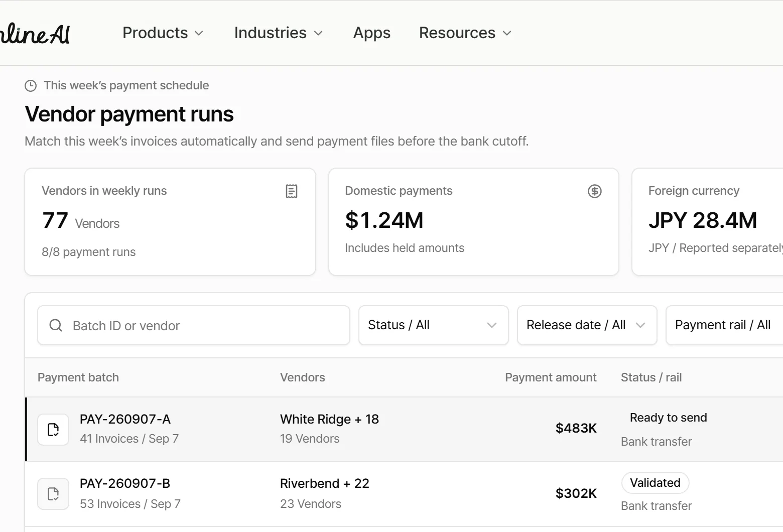The image size is (783, 532).
Task: Click the Ready to send status
Action: click(668, 418)
